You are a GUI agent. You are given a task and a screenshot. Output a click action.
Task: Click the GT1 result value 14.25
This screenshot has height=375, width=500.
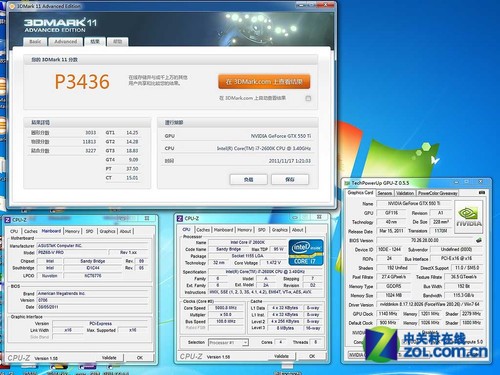click(132, 133)
